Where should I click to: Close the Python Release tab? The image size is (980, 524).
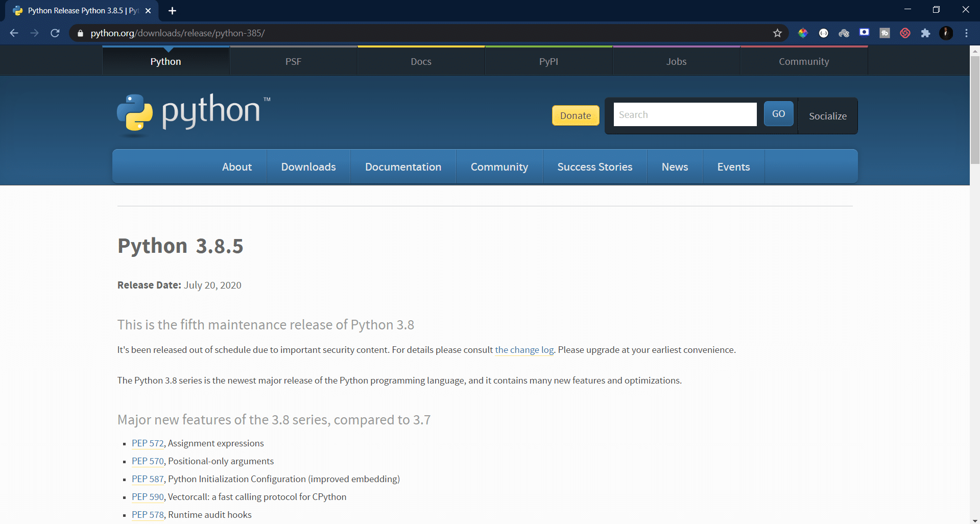tap(148, 11)
